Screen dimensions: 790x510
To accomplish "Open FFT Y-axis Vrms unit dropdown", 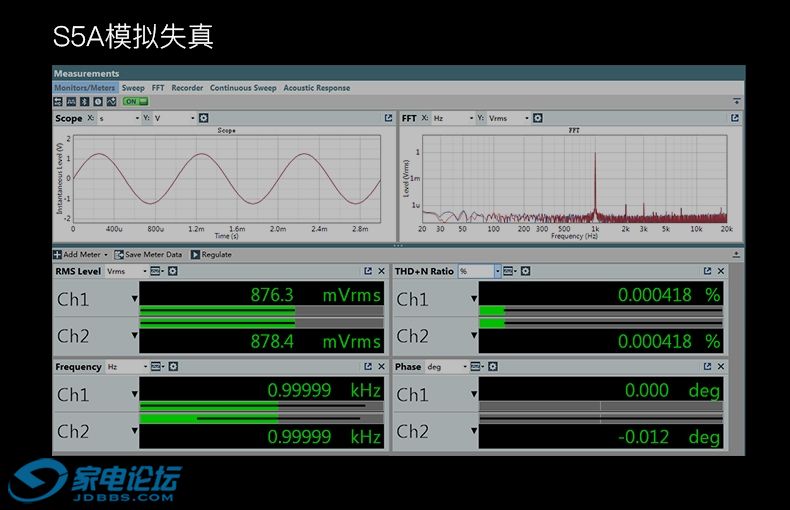I will pos(526,118).
